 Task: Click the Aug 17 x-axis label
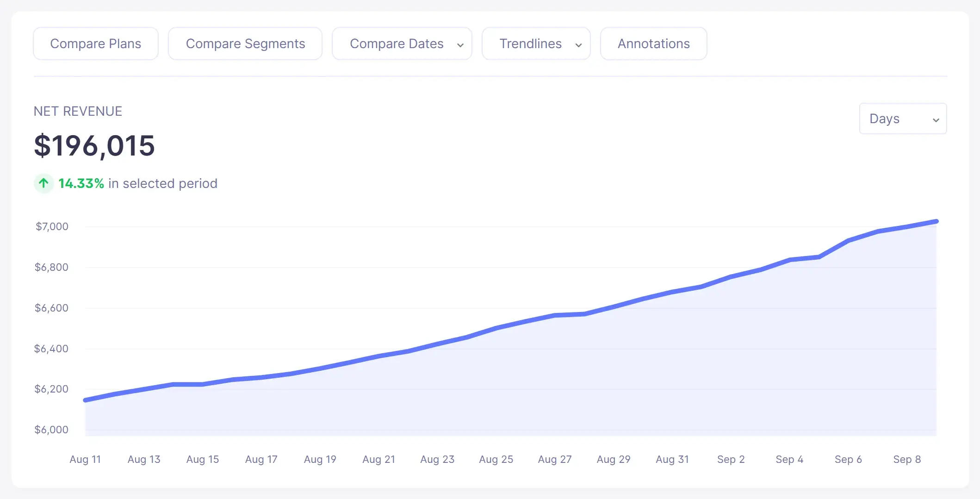261,459
